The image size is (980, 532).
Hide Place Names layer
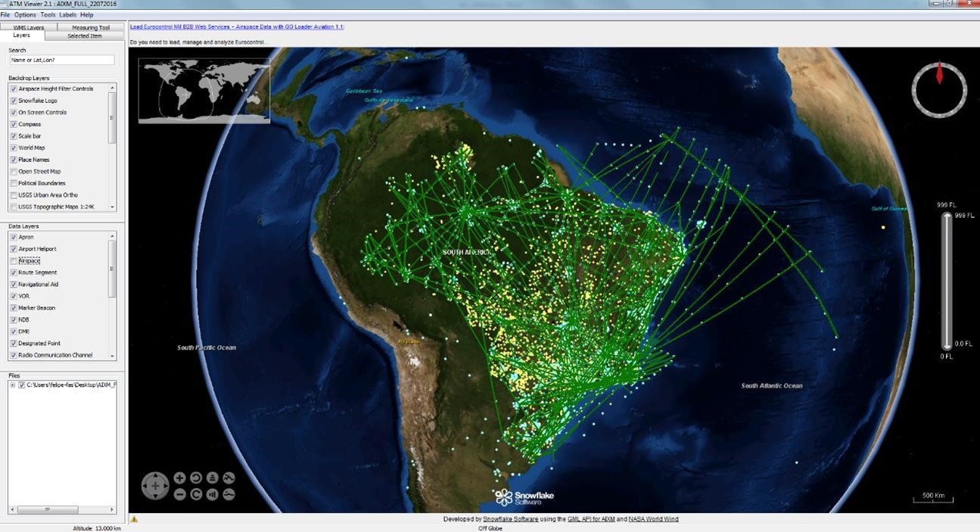point(14,160)
